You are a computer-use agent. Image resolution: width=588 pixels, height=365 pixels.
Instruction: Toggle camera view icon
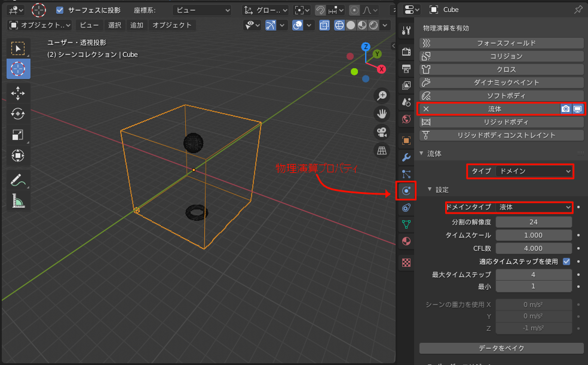click(x=382, y=132)
